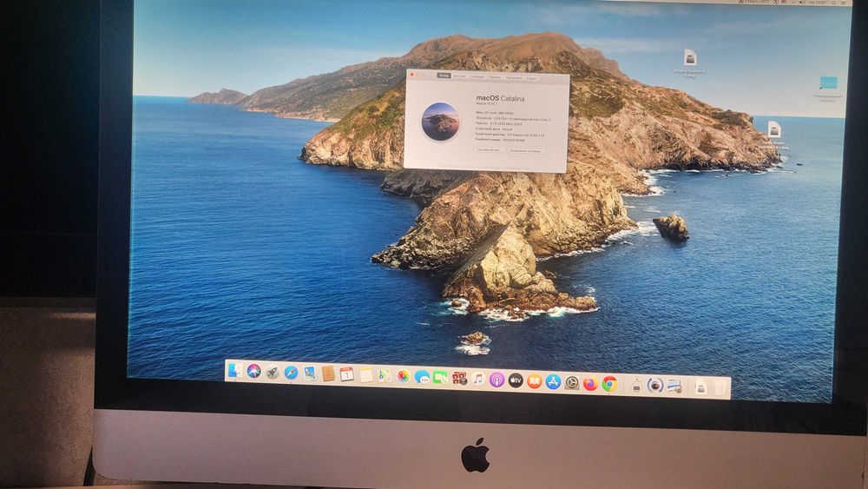The height and width of the screenshot is (489, 868).
Task: Open Messages blue bubble icon
Action: 422,377
